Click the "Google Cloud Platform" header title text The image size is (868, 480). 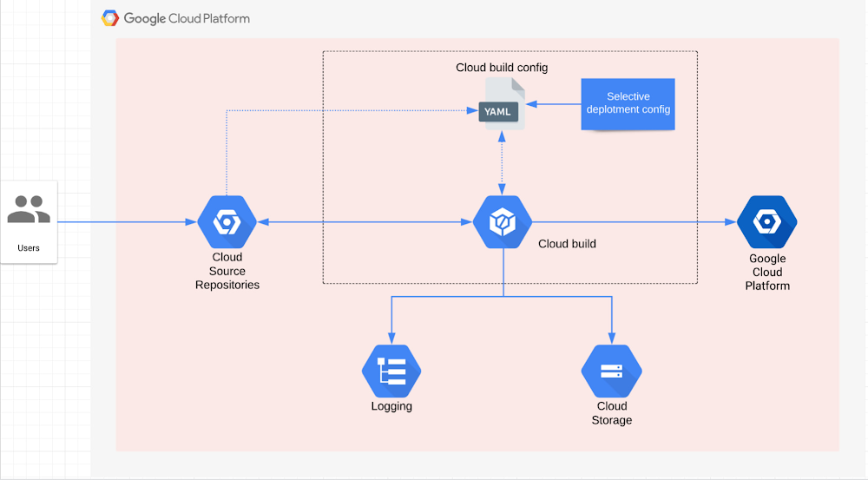click(187, 18)
